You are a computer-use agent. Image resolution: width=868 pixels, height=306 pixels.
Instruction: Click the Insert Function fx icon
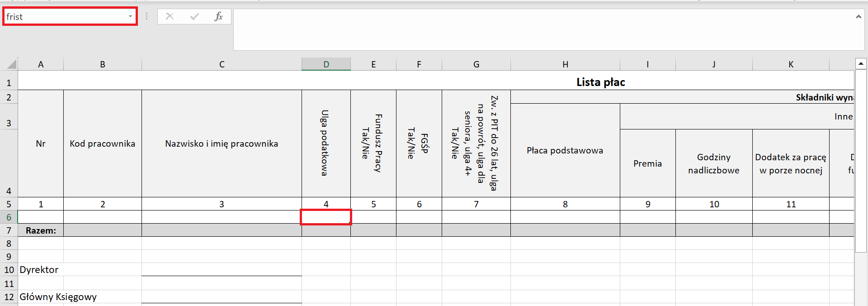(218, 17)
